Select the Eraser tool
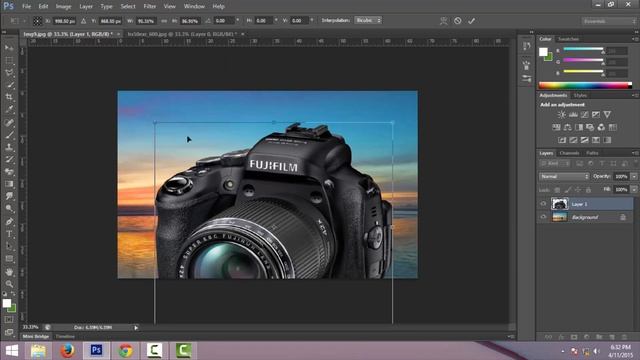 (x=9, y=171)
